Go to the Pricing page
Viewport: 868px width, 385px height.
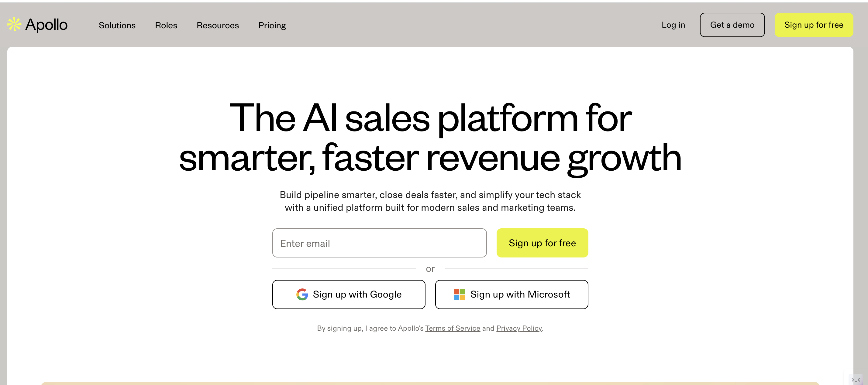(x=272, y=25)
